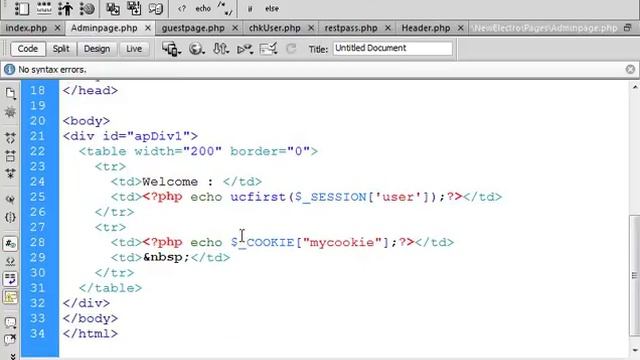The width and height of the screenshot is (640, 360).
Task: Close the chkUser.php tab
Action: pyautogui.click(x=311, y=28)
